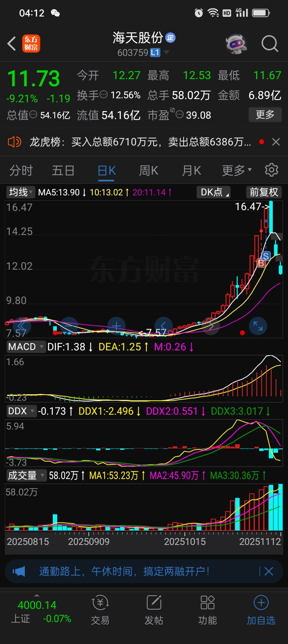This screenshot has width=288, height=644.
Task: Expand the 均线 indicator dropdown
Action: 21,192
